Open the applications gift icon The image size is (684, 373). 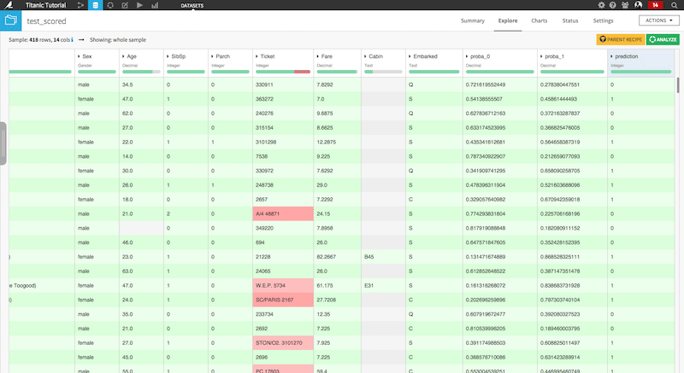625,5
